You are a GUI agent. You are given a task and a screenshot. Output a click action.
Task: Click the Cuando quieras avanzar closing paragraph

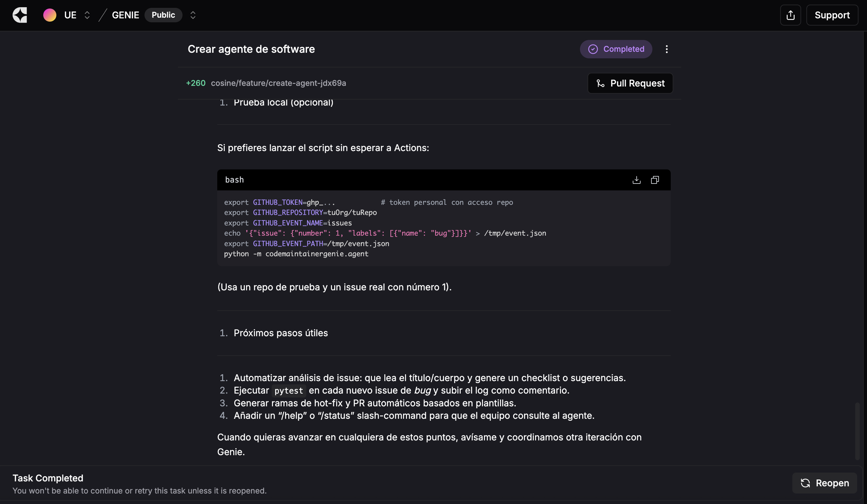click(429, 444)
